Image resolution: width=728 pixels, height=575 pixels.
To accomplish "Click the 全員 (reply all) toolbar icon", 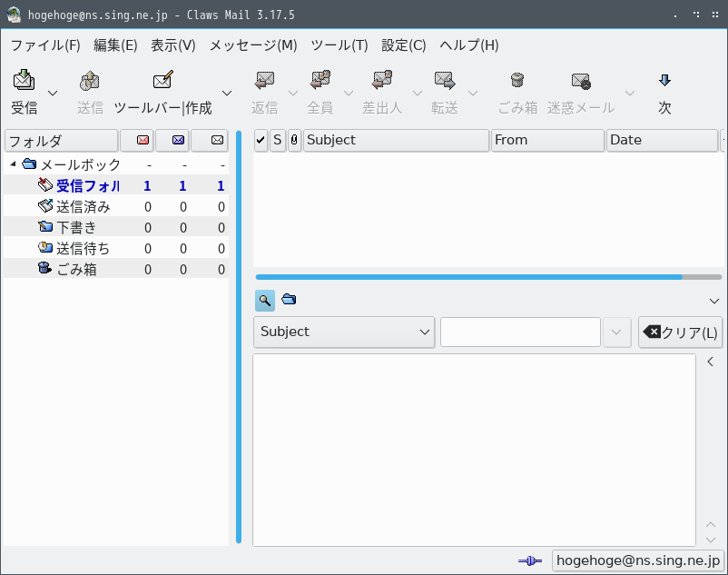I will pyautogui.click(x=320, y=80).
